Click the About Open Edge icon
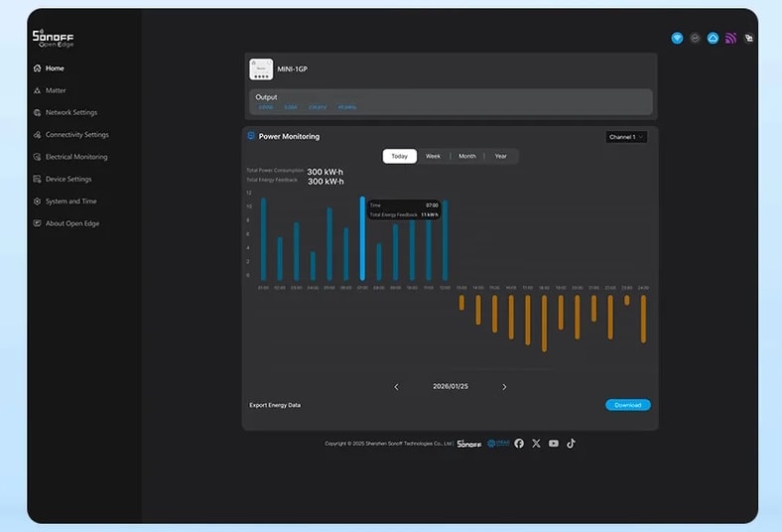This screenshot has height=532, width=782. point(37,223)
